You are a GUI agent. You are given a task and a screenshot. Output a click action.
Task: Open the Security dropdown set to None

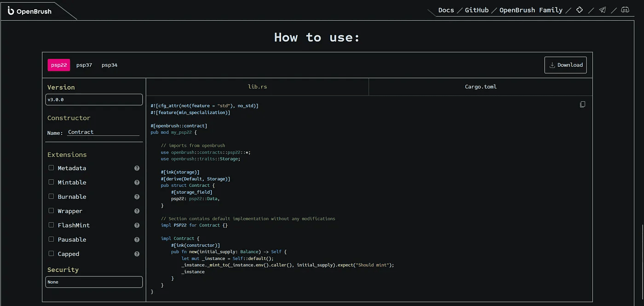pos(94,282)
